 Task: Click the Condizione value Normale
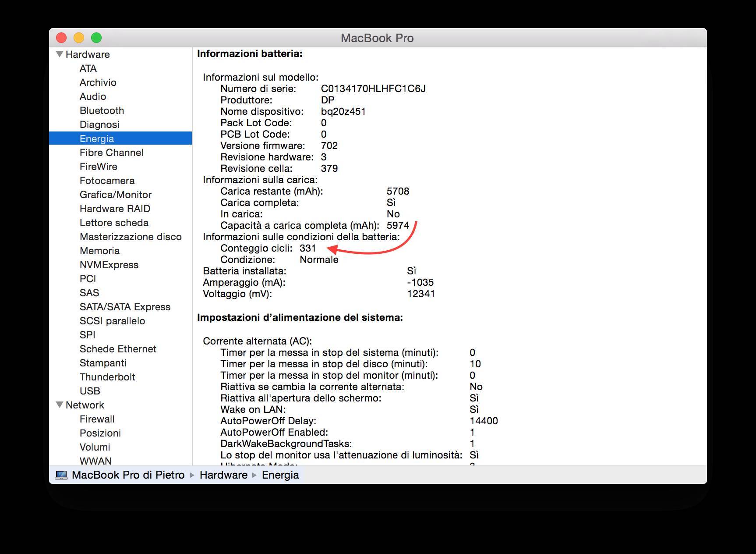pos(319,259)
